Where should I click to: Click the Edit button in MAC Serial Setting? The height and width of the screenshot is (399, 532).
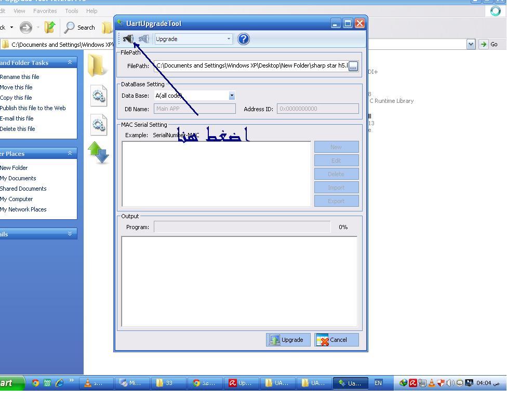(x=336, y=161)
